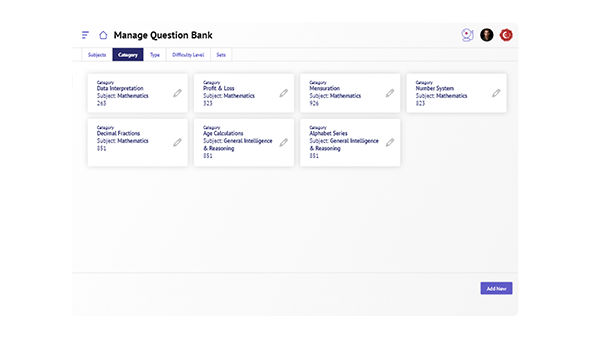This screenshot has width=590, height=360.
Task: Switch to the Subjects tab
Action: 97,55
